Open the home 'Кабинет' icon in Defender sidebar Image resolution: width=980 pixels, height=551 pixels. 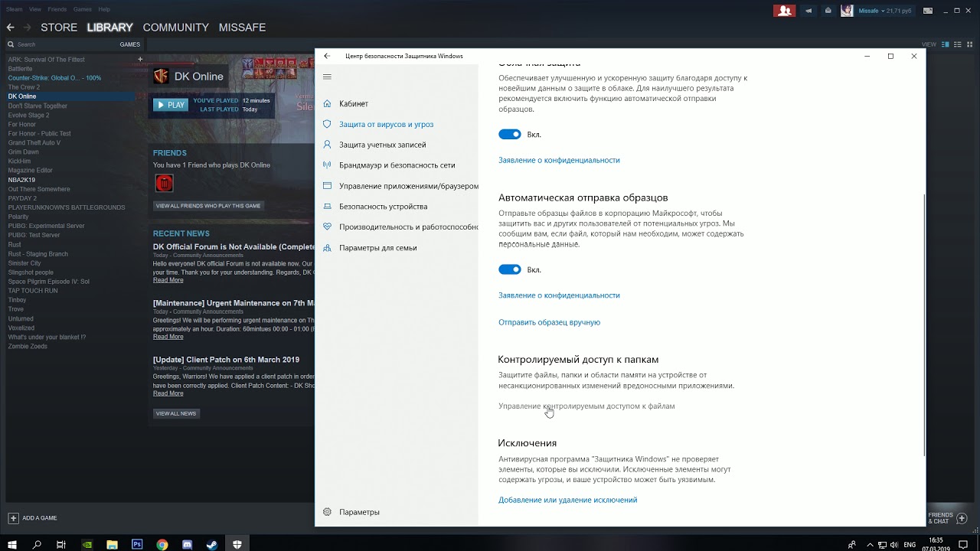pos(327,103)
